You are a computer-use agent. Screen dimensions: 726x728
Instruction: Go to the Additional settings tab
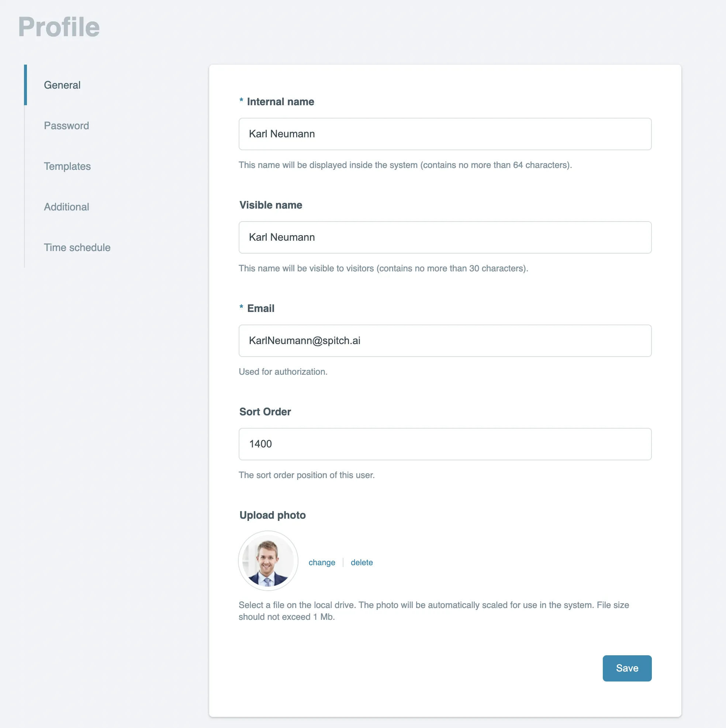[67, 207]
